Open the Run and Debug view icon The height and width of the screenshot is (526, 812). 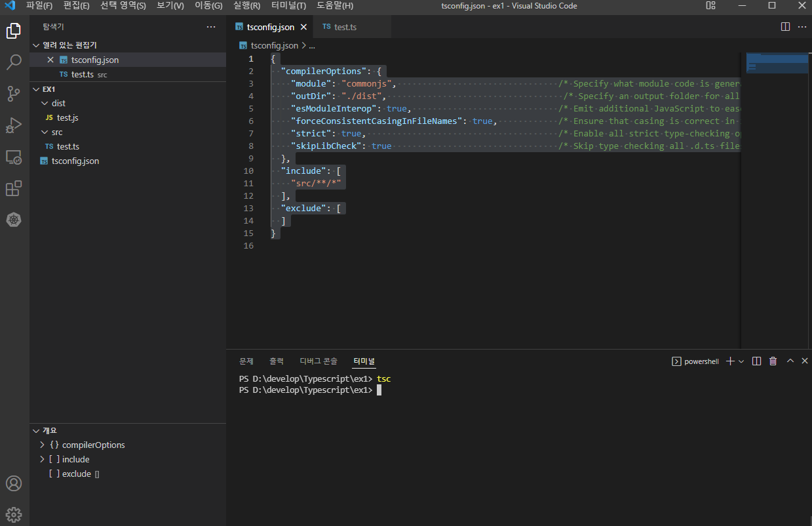(x=14, y=125)
